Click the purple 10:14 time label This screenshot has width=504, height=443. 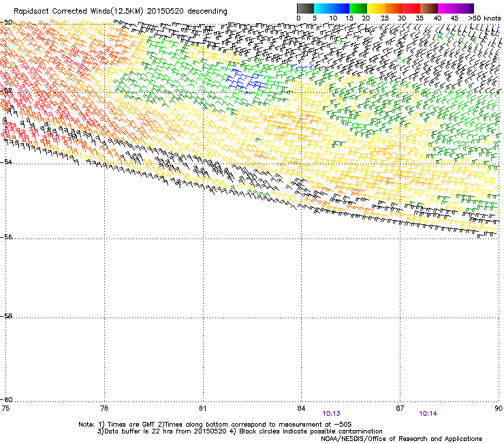click(x=428, y=414)
